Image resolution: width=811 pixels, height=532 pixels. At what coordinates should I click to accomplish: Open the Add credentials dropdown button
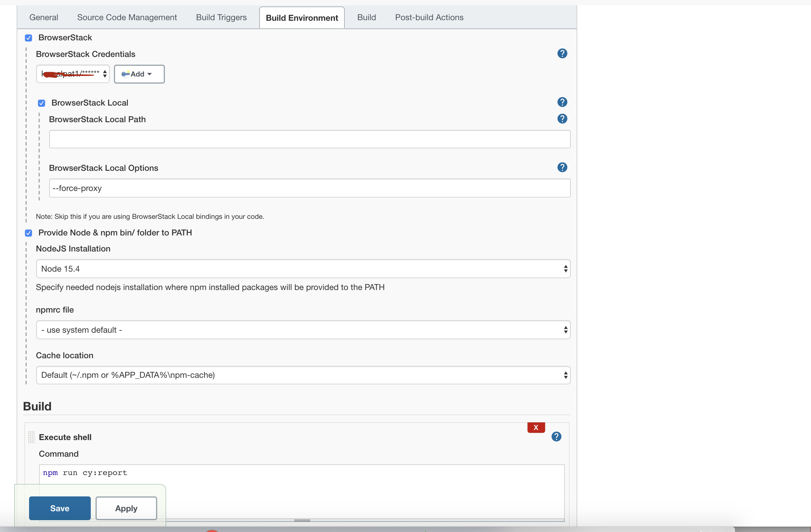(x=139, y=74)
